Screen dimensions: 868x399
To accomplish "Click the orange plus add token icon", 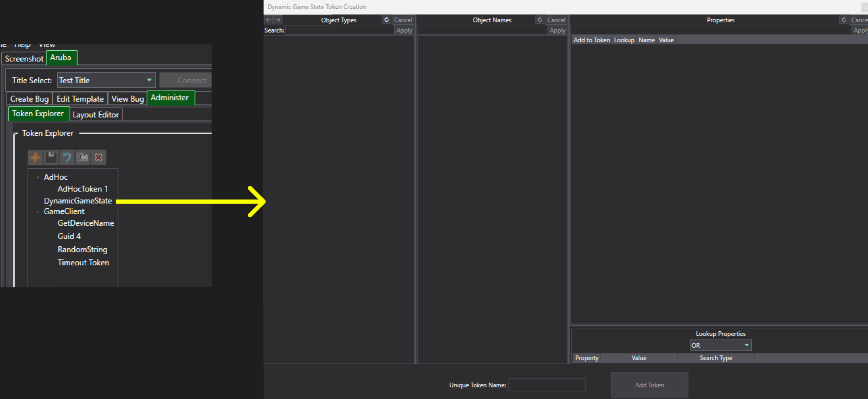I will click(35, 157).
